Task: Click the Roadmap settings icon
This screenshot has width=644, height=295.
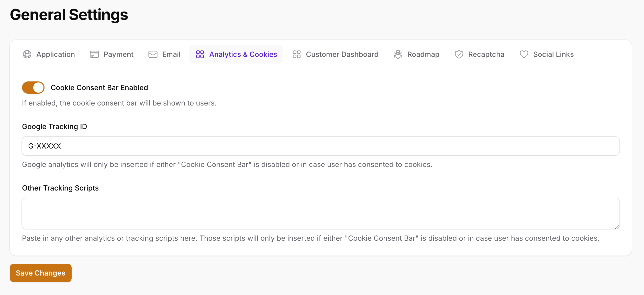Action: pos(398,54)
